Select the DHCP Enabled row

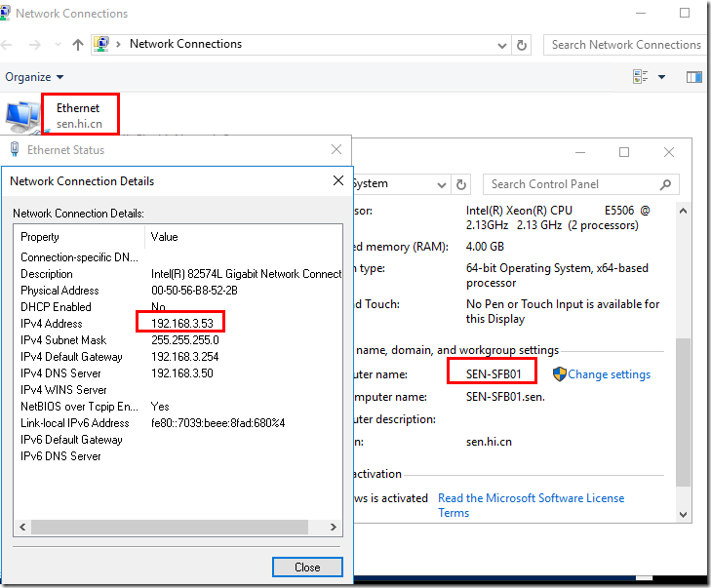pos(178,307)
